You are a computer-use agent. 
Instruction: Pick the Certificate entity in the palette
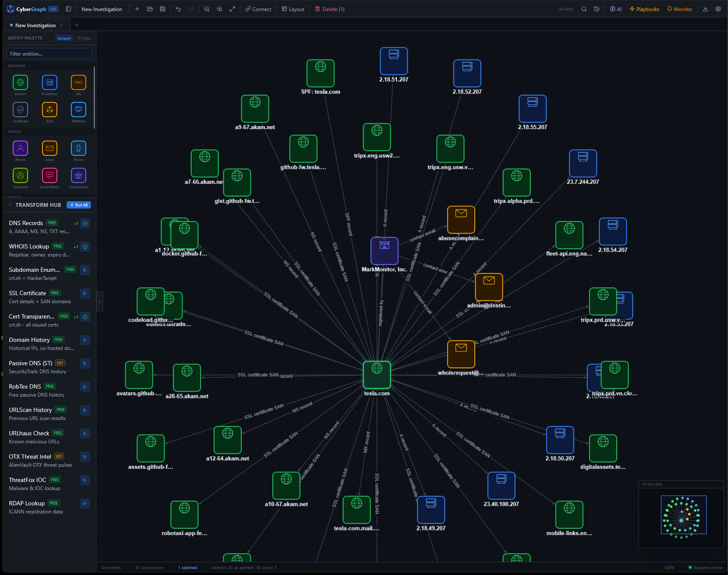tap(20, 112)
